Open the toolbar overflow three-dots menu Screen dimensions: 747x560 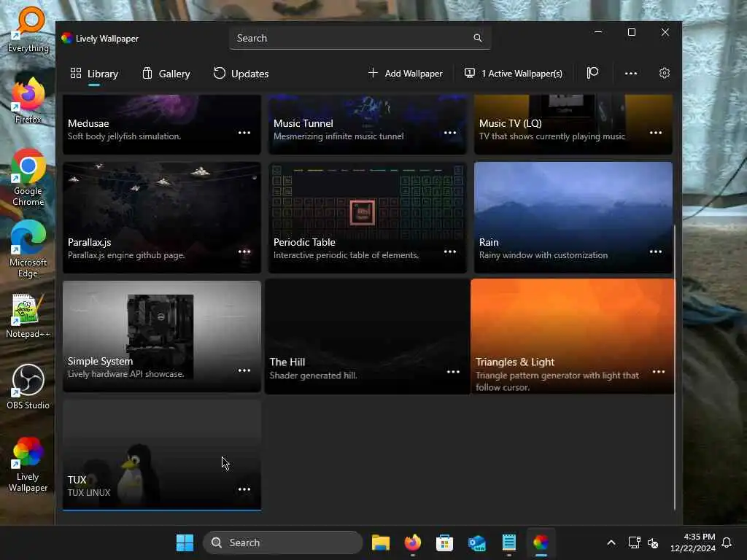[x=631, y=74]
